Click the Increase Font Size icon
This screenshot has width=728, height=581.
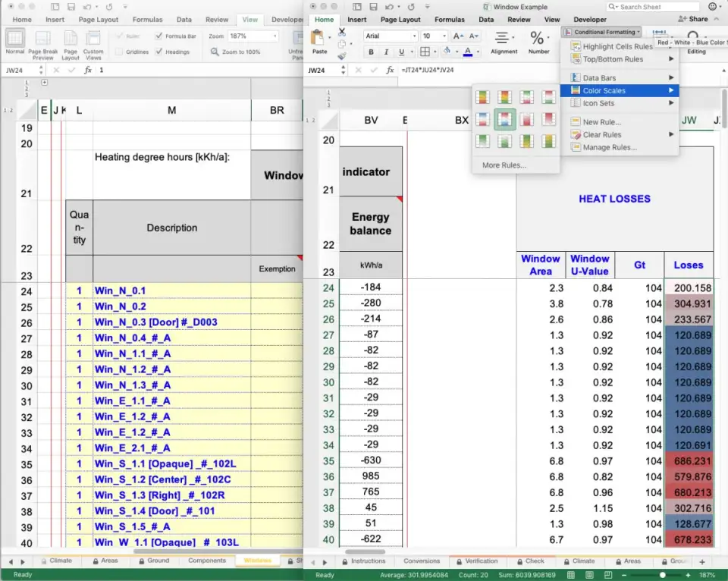click(x=458, y=36)
